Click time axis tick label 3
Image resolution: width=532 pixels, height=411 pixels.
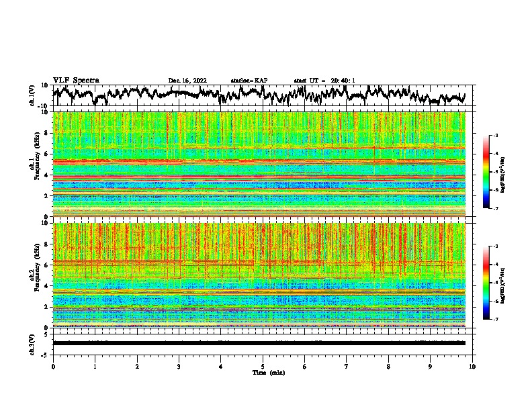point(179,367)
